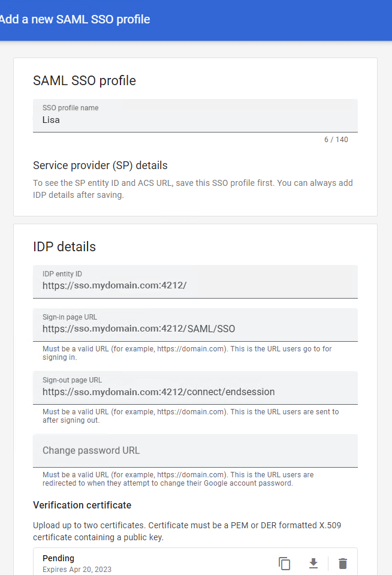The height and width of the screenshot is (575, 392).
Task: Click the 'SAML SSO profile' card heading
Action: tap(85, 80)
